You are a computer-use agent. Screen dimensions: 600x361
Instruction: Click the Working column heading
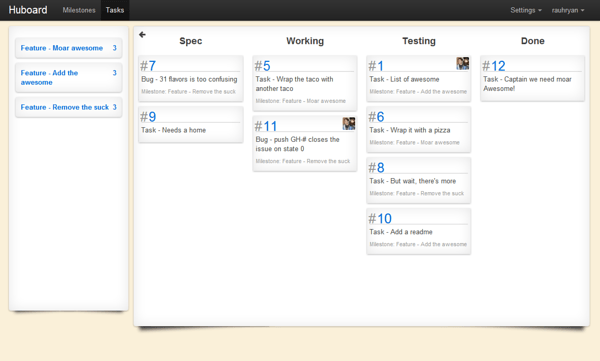pyautogui.click(x=305, y=41)
